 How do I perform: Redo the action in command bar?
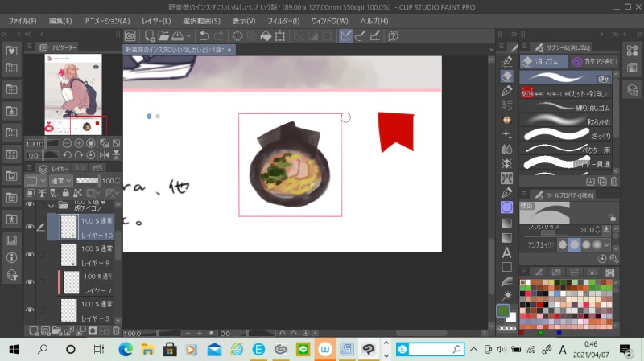[x=218, y=36]
